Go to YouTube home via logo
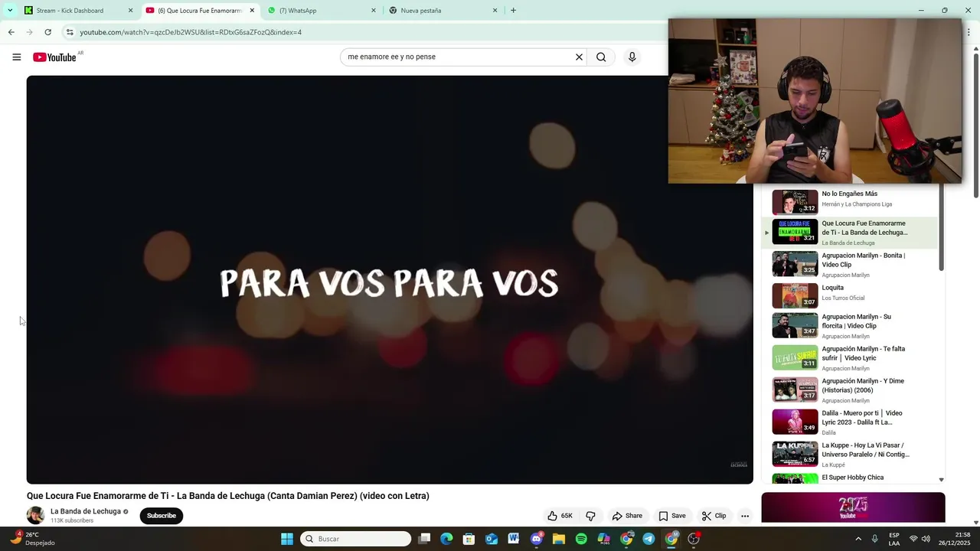Image resolution: width=980 pixels, height=551 pixels. point(55,57)
